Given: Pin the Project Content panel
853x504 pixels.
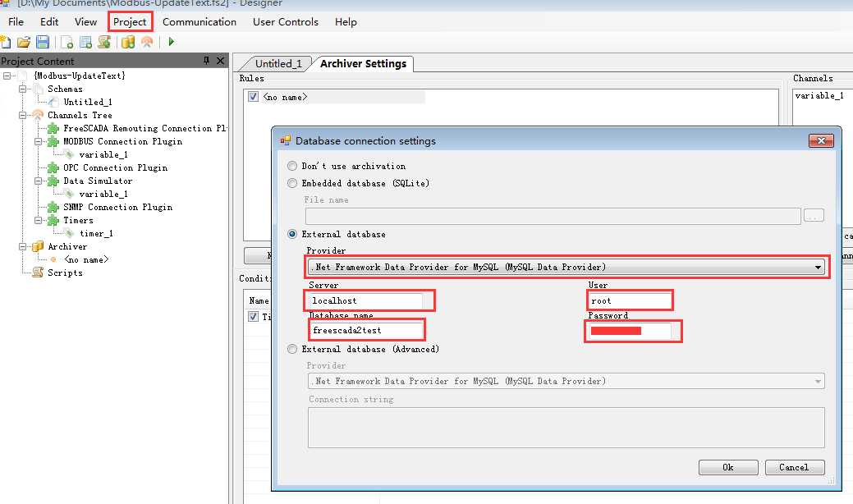Looking at the screenshot, I should (x=206, y=61).
